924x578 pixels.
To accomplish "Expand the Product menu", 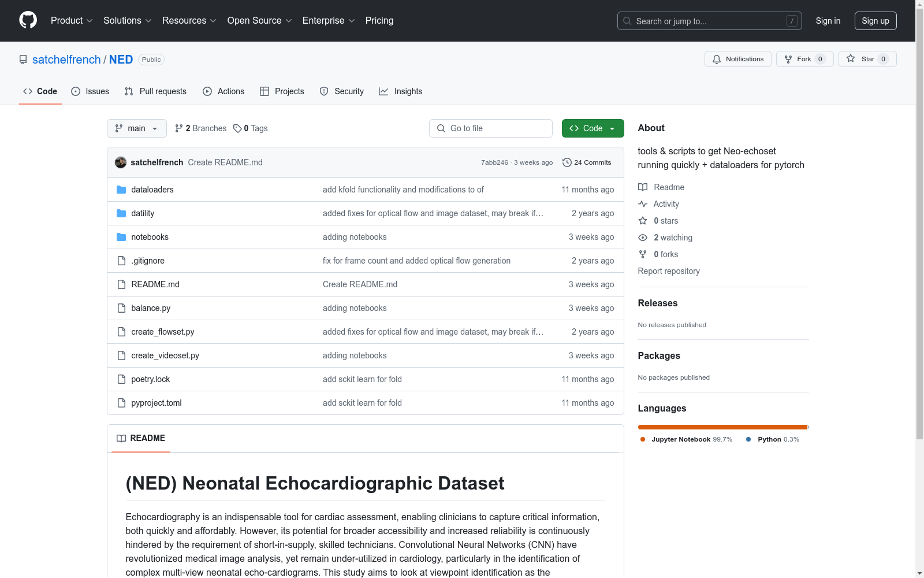I will click(x=72, y=21).
